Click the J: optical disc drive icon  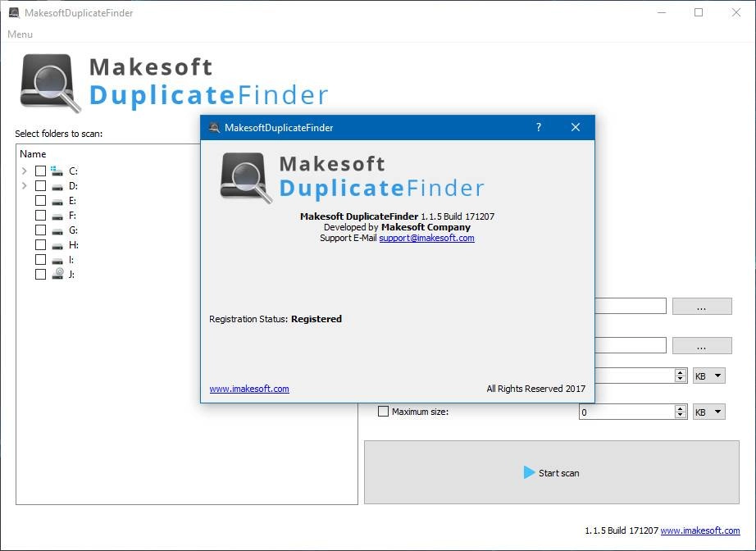pos(57,274)
